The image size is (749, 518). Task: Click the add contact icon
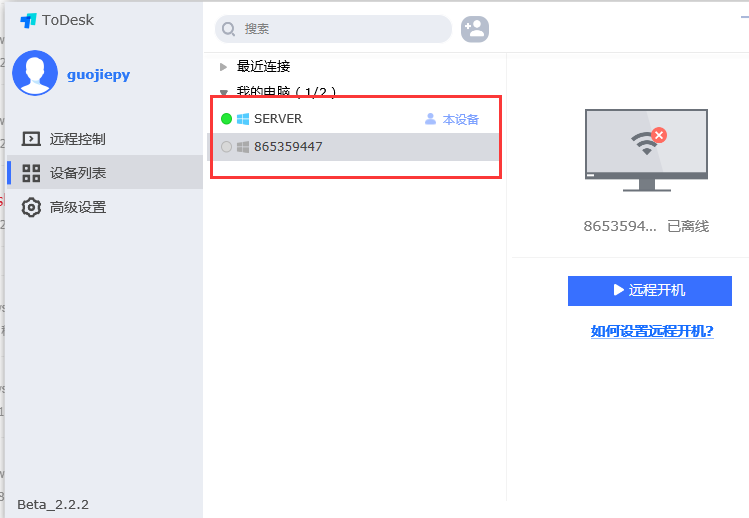474,29
